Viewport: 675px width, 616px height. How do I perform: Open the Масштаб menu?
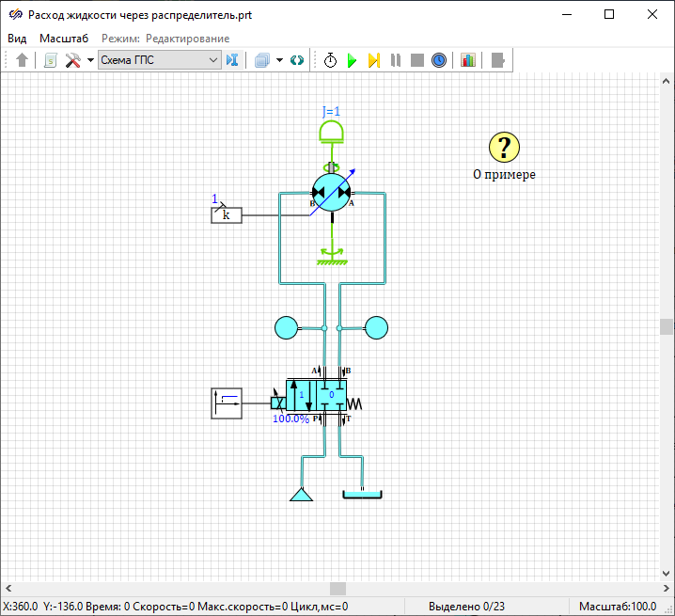[x=64, y=39]
